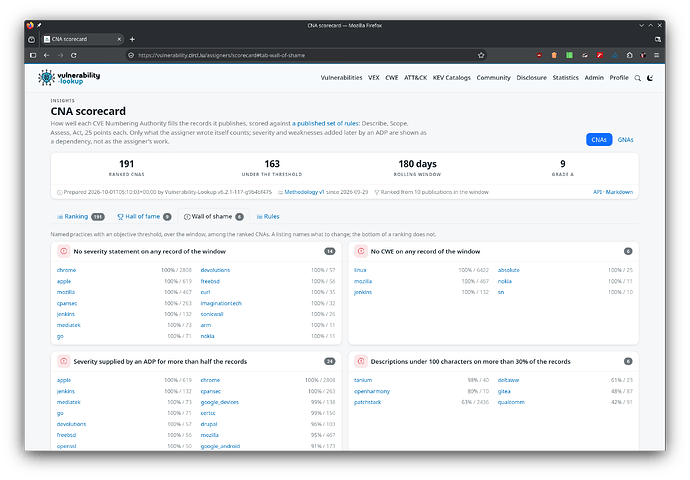Open the Vulnerabilities menu
This screenshot has width=690, height=480.
[x=341, y=77]
